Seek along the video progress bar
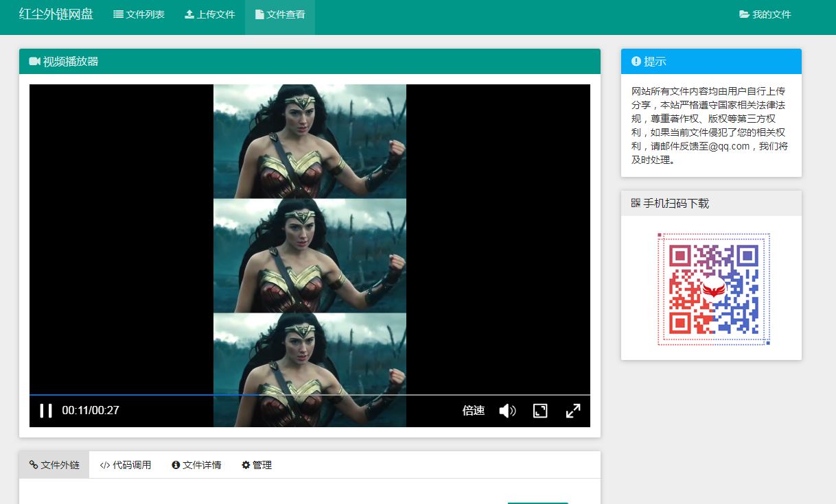This screenshot has height=504, width=836. [x=310, y=395]
